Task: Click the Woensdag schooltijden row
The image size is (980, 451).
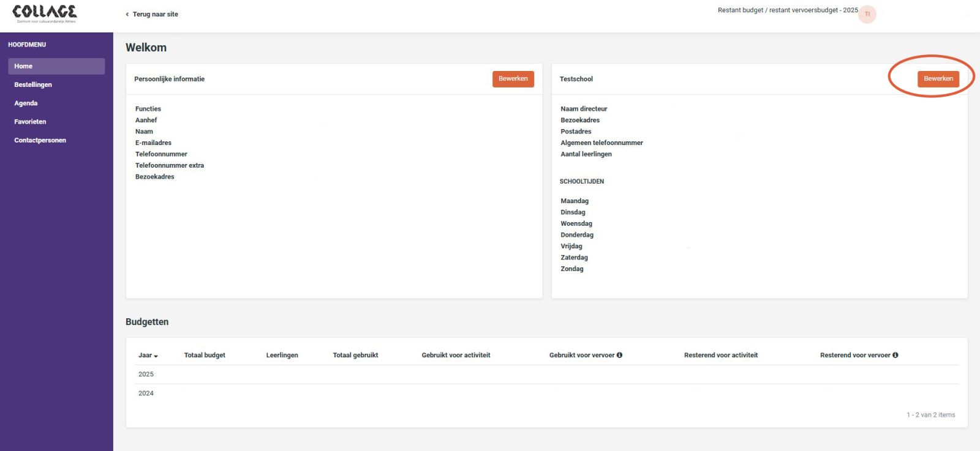Action: pyautogui.click(x=576, y=223)
